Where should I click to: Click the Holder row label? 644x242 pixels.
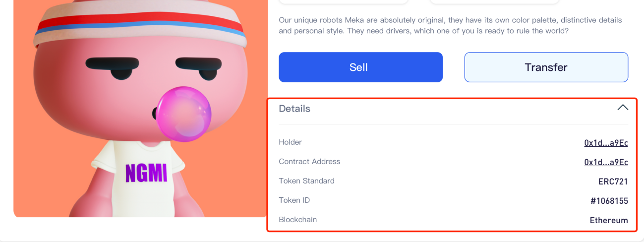coord(291,142)
